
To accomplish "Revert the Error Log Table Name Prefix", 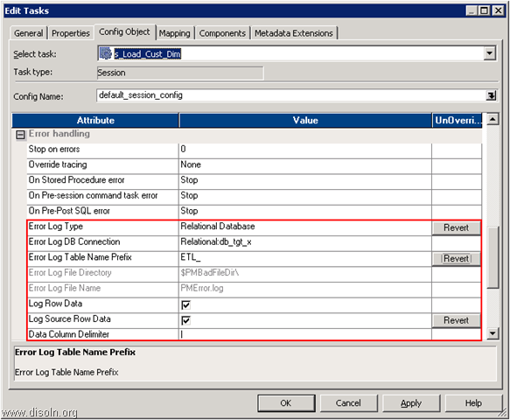I will 456,259.
